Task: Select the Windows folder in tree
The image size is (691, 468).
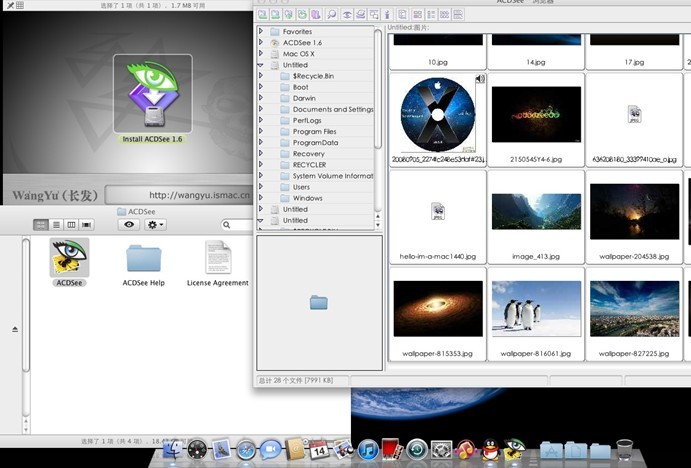Action: pos(307,198)
